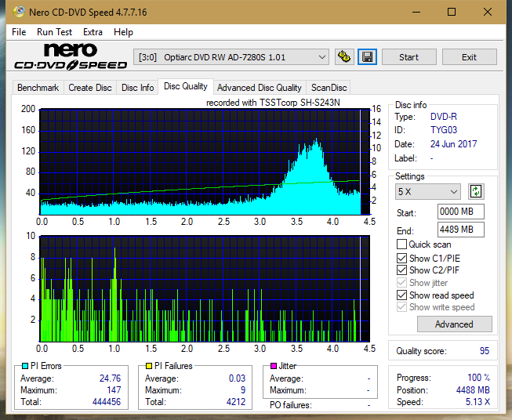Close the Nero CD-DVD Speed window

click(488, 12)
